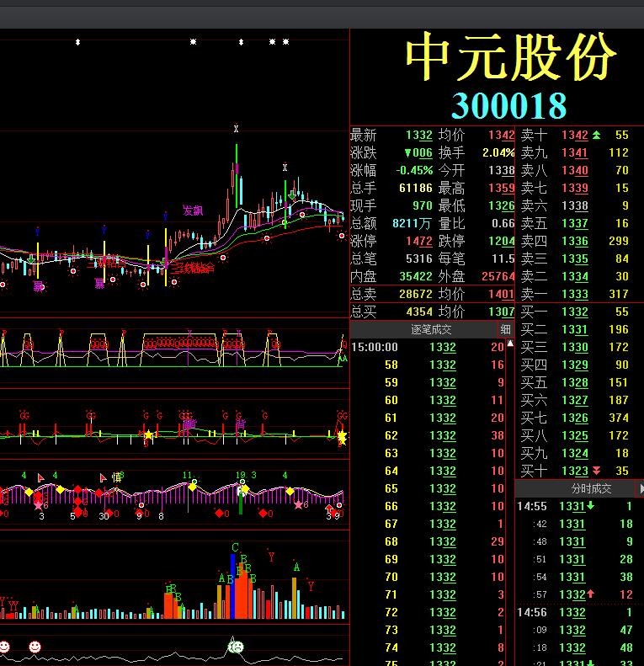Click 内盘 value 35422
This screenshot has height=666, width=644.
pos(416,276)
